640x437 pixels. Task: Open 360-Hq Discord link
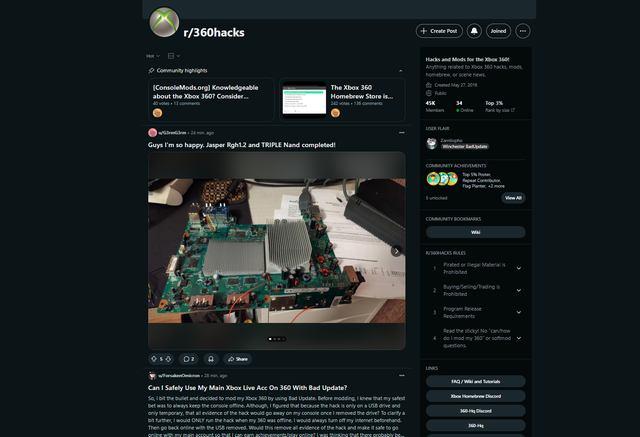click(x=476, y=411)
